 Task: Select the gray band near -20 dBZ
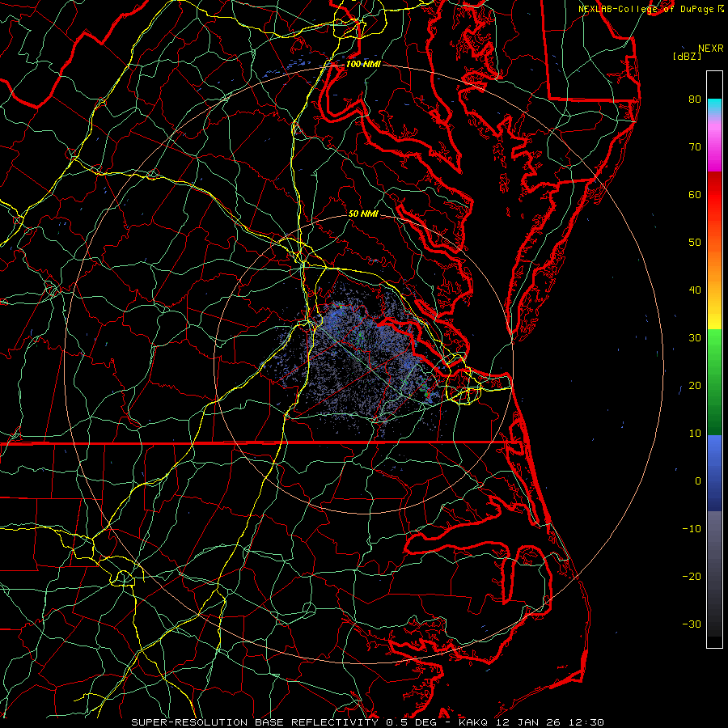coord(714,574)
